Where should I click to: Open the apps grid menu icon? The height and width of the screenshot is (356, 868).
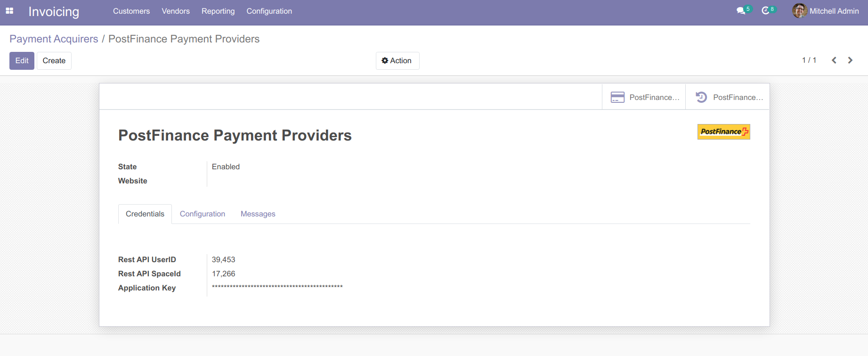[x=9, y=11]
